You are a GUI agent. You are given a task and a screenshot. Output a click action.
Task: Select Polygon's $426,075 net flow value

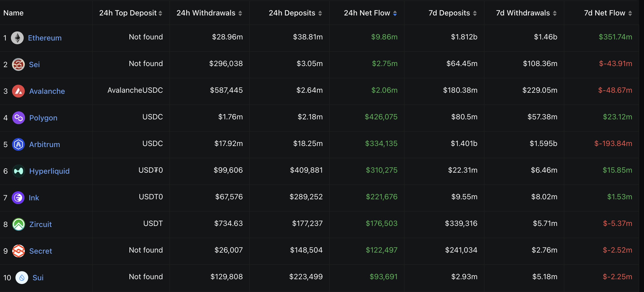(x=381, y=117)
